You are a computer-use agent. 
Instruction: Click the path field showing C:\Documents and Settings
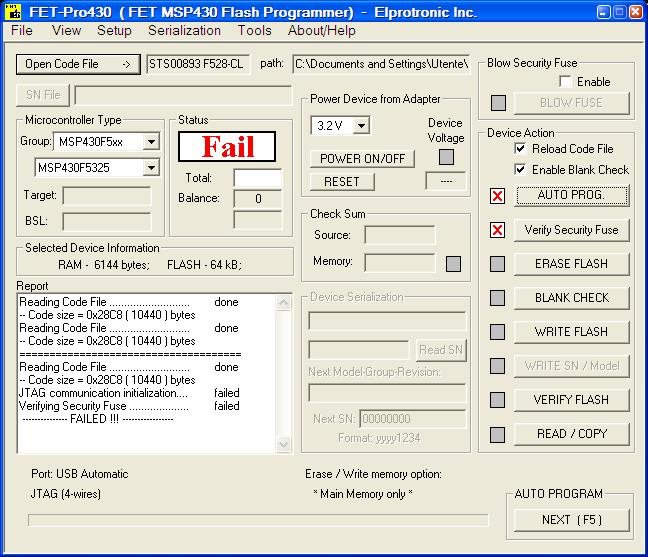click(381, 64)
